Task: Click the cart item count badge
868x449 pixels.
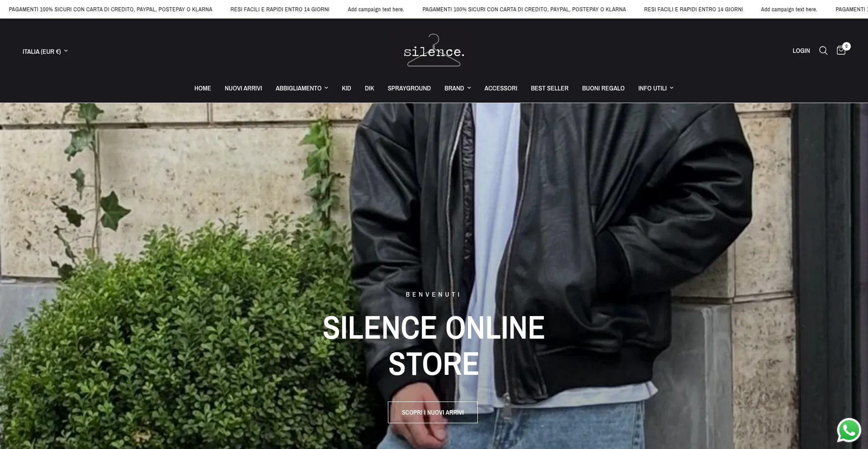Action: (847, 46)
